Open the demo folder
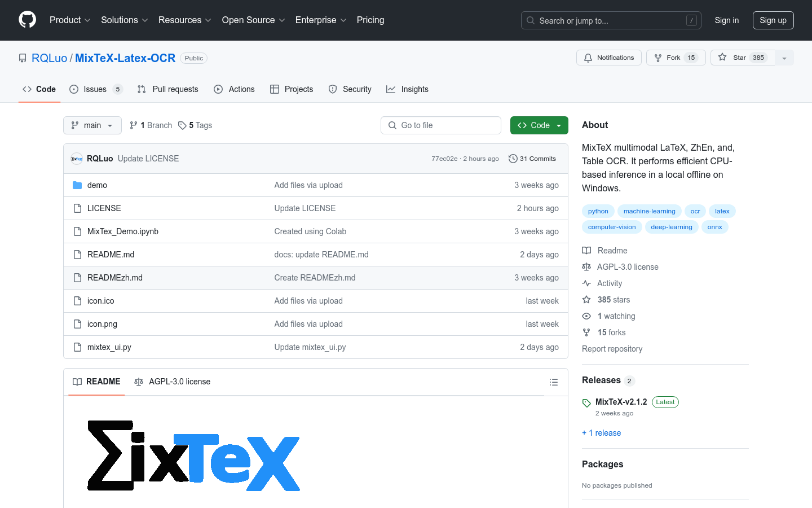Viewport: 812px width, 508px height. pos(97,185)
